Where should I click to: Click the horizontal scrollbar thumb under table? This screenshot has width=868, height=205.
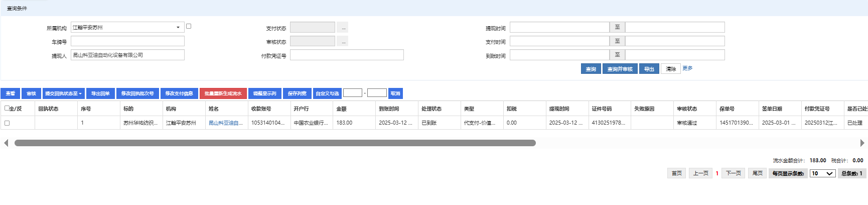[275, 143]
